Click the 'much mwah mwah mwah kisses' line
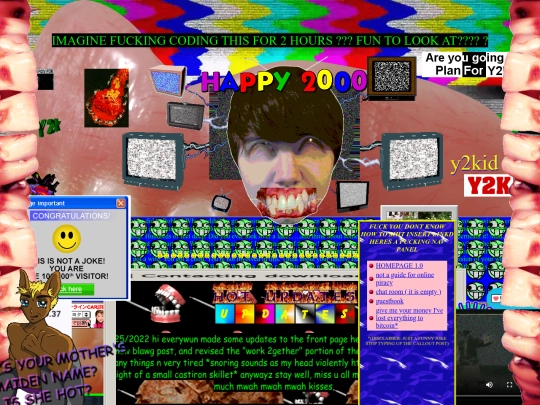The height and width of the screenshot is (405, 540). click(x=273, y=386)
